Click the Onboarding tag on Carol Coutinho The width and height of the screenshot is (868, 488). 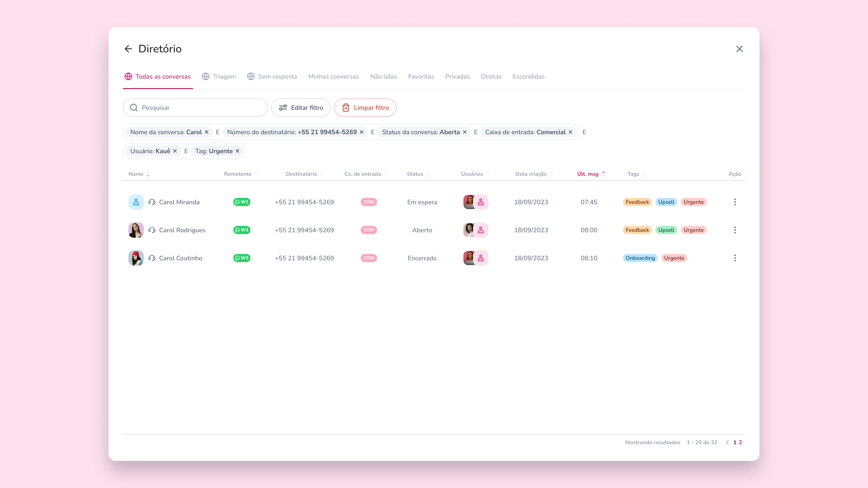[x=640, y=258]
